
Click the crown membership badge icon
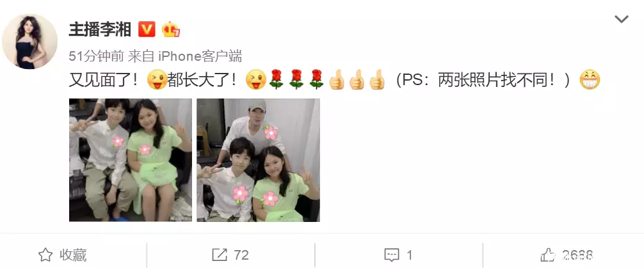pos(171,29)
